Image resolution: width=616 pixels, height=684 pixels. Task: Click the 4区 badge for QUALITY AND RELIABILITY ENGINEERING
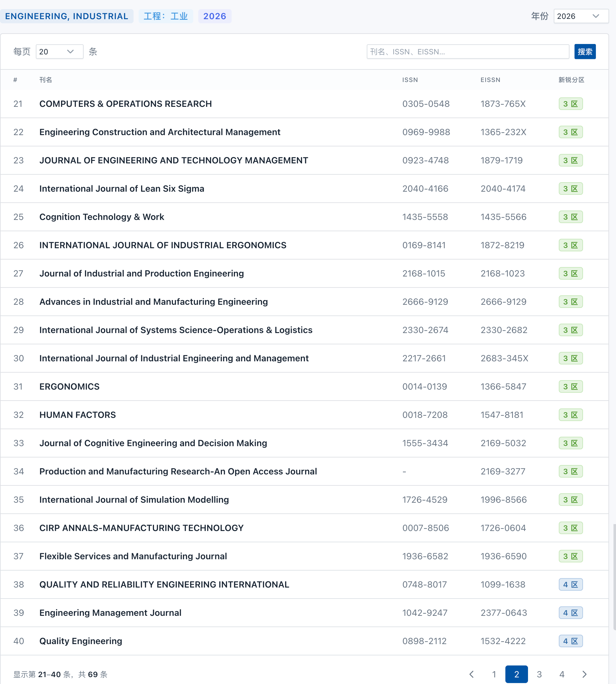pyautogui.click(x=571, y=584)
